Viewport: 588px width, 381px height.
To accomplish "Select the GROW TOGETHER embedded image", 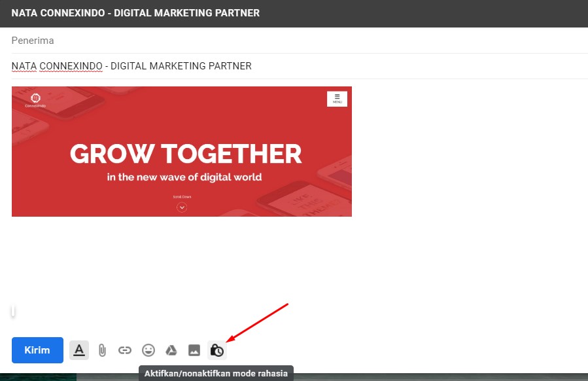I will click(x=182, y=152).
